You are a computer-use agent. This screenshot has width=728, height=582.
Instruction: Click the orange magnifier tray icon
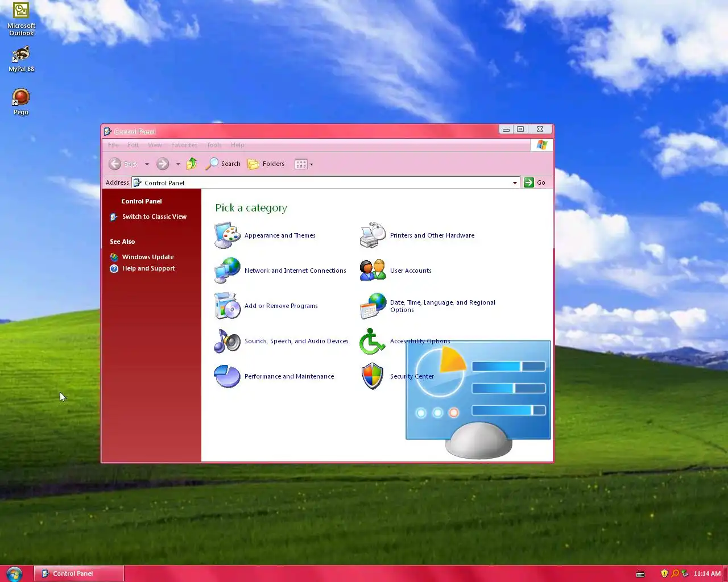pyautogui.click(x=675, y=573)
